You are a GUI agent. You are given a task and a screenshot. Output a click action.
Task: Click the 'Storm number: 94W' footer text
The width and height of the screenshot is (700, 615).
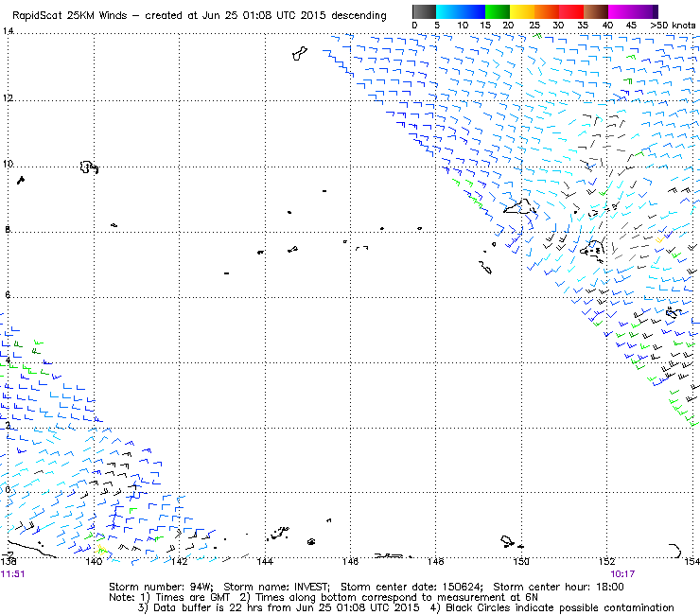(x=161, y=587)
